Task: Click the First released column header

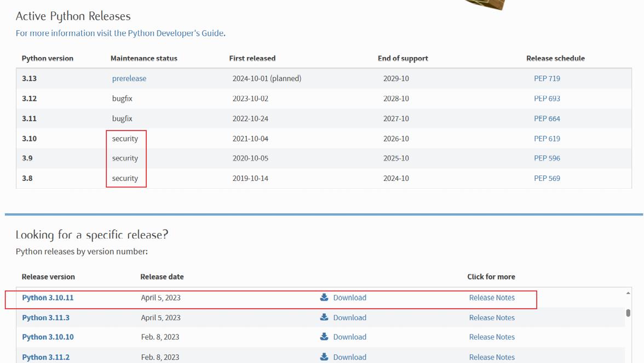Action: (x=252, y=58)
